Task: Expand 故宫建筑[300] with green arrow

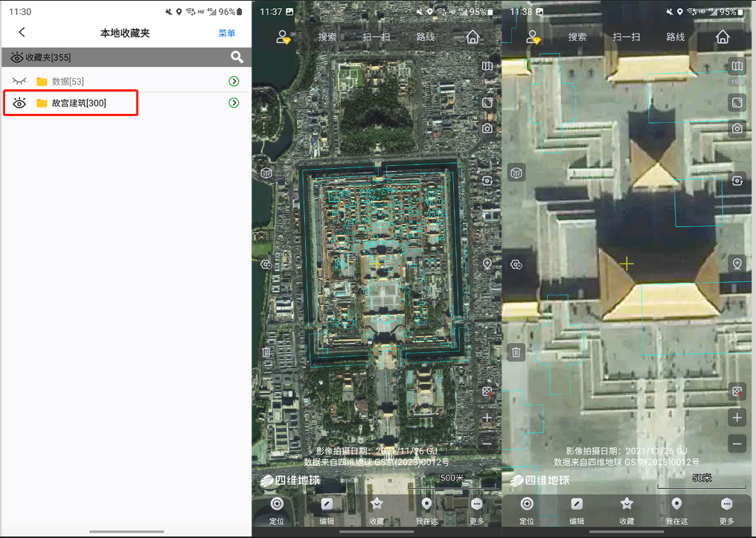Action: point(234,103)
